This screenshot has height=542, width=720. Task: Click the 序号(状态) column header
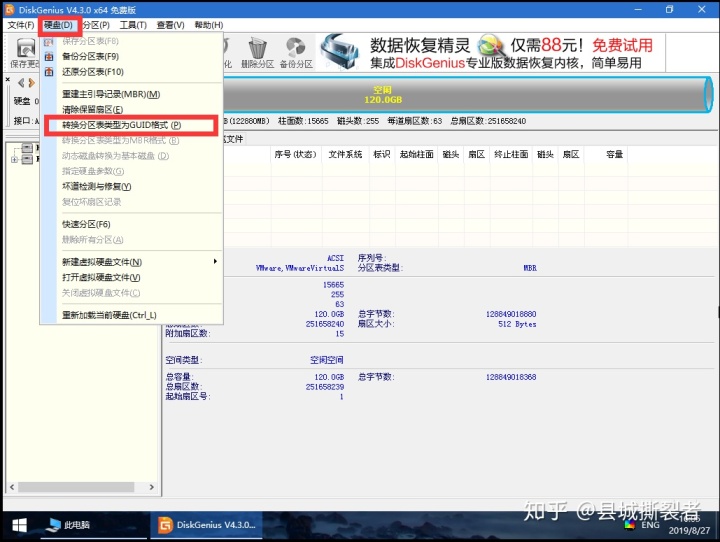(x=295, y=154)
